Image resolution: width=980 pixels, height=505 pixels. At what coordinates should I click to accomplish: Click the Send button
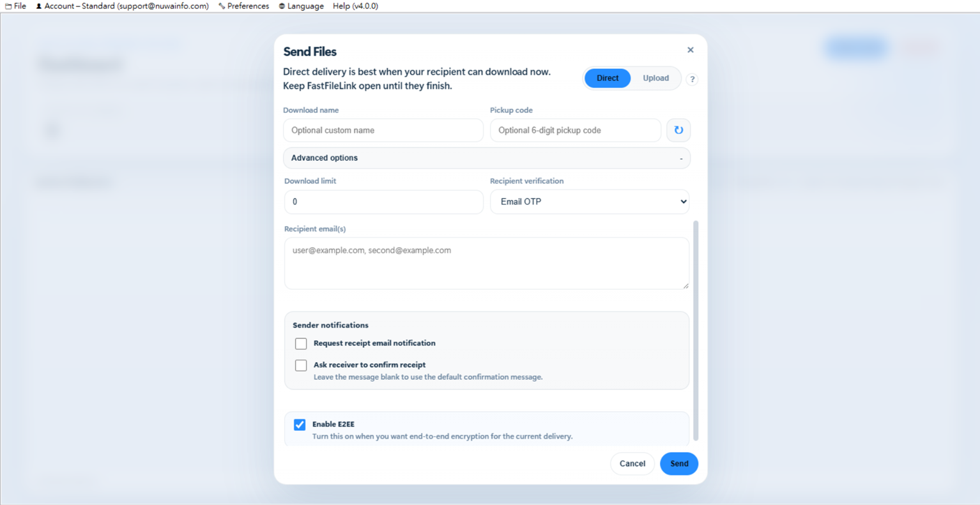(x=679, y=464)
